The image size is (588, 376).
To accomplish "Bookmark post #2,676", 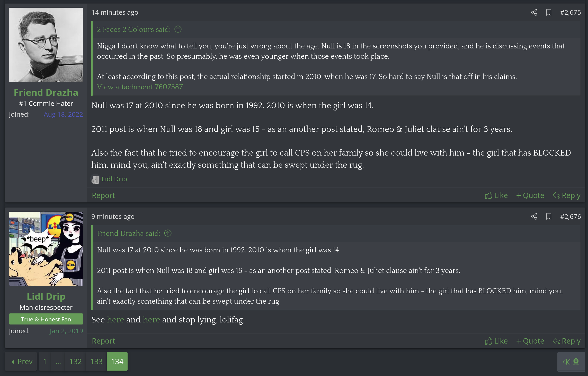I will [549, 216].
